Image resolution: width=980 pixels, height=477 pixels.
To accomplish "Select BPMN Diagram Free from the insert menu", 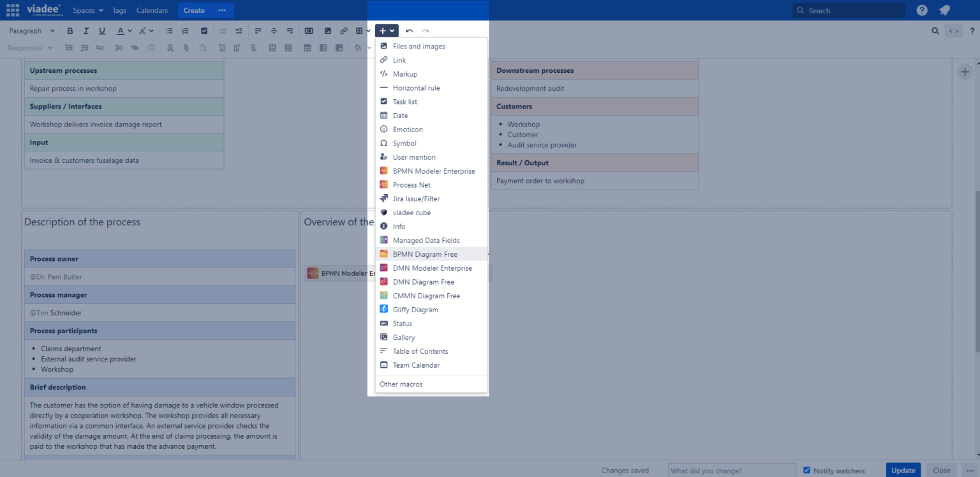I will click(x=424, y=254).
